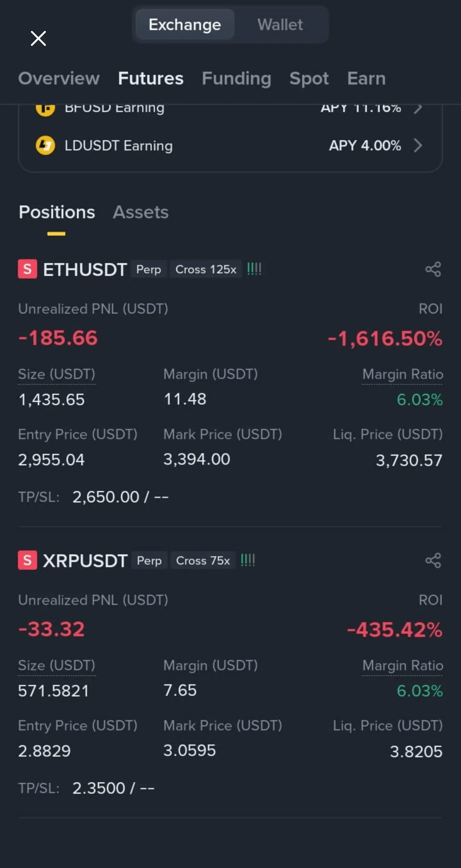Select the Exchange toggle
The height and width of the screenshot is (868, 461).
pyautogui.click(x=185, y=25)
